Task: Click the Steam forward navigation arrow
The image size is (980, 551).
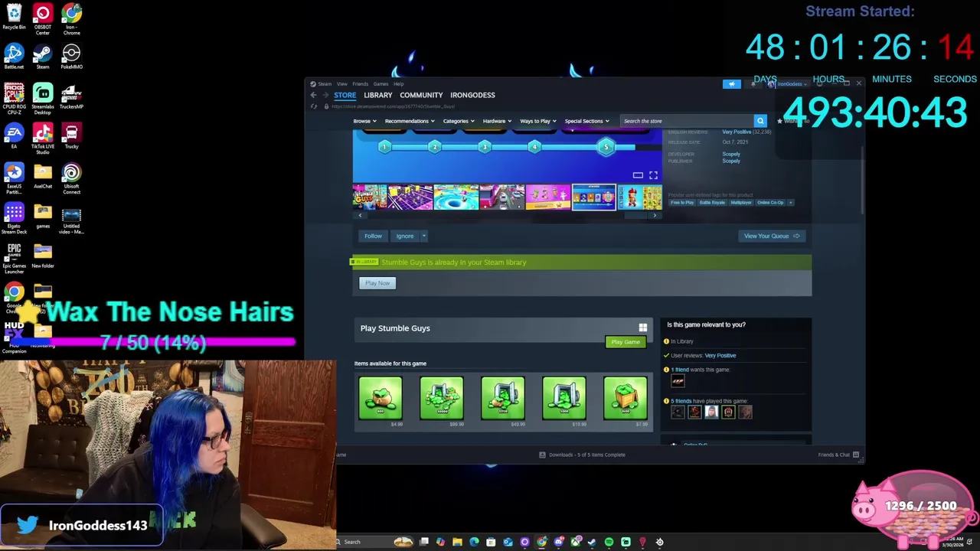Action: pos(325,95)
